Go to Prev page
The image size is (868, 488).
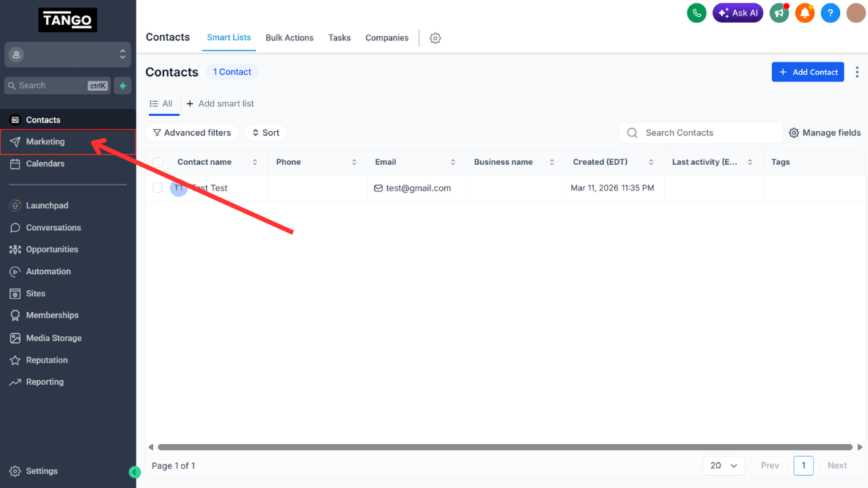[x=770, y=466]
